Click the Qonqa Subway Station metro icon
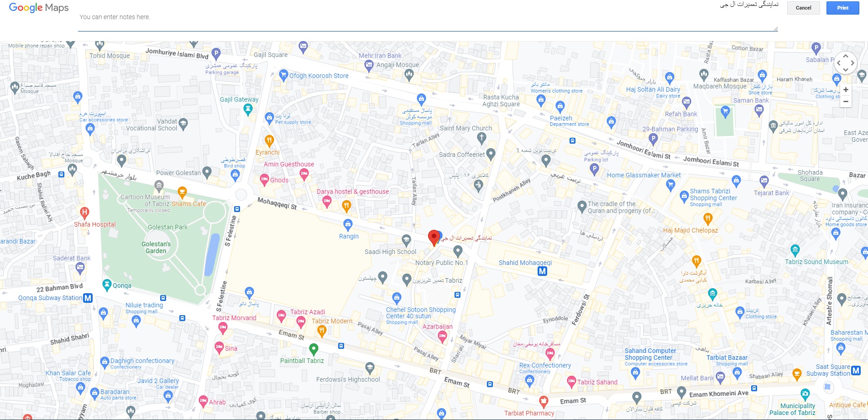The image size is (868, 420). [88, 298]
